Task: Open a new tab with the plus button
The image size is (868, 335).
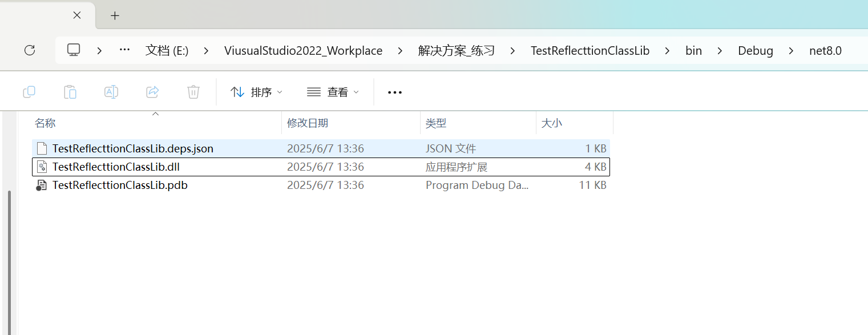Action: click(x=115, y=15)
